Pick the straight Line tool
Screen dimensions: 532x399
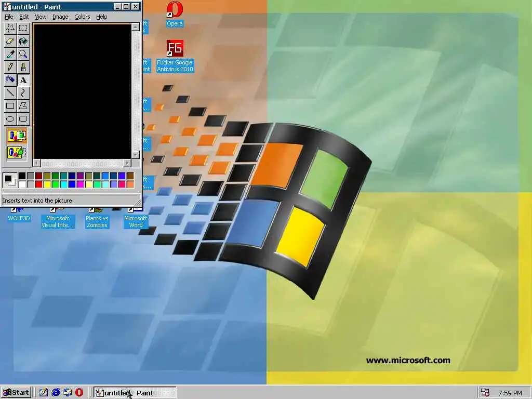10,92
